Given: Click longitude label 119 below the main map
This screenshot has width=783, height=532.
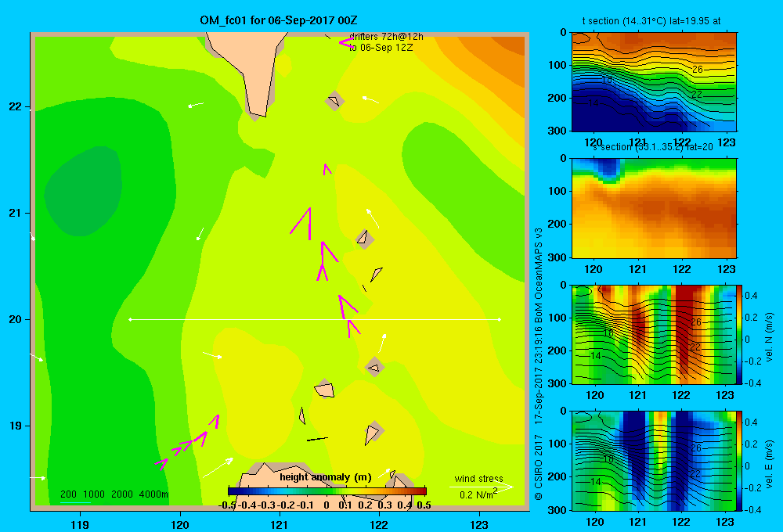Looking at the screenshot, I should coord(80,524).
